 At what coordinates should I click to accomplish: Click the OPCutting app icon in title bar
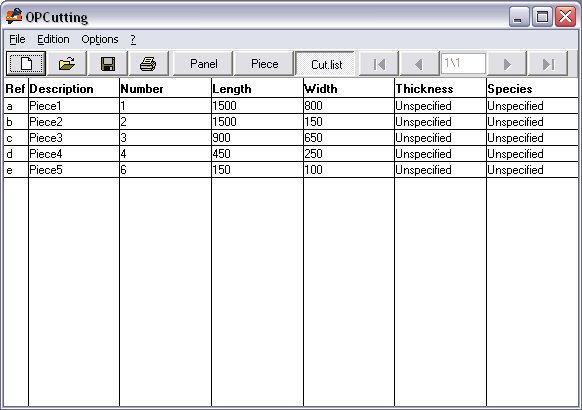(x=14, y=16)
